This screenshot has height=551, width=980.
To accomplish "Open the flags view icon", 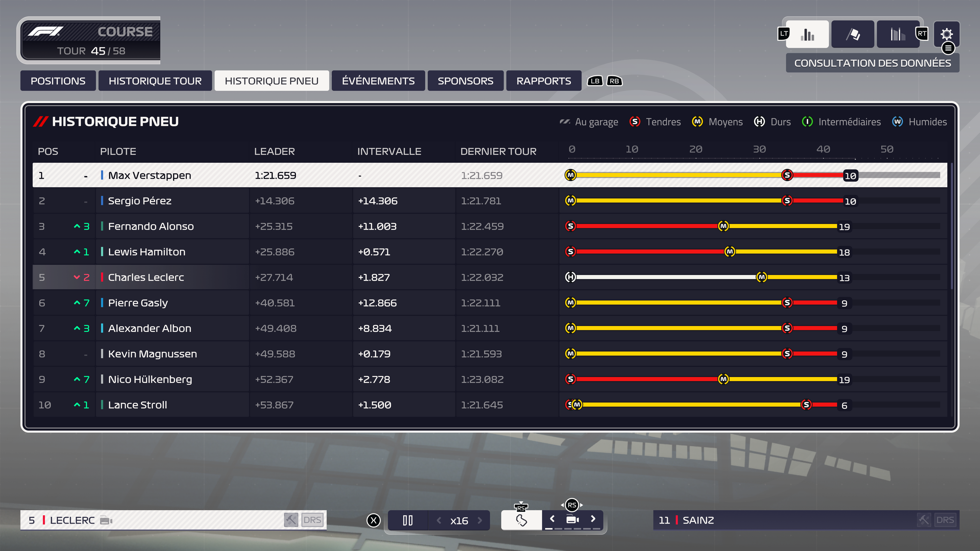I will pyautogui.click(x=853, y=34).
